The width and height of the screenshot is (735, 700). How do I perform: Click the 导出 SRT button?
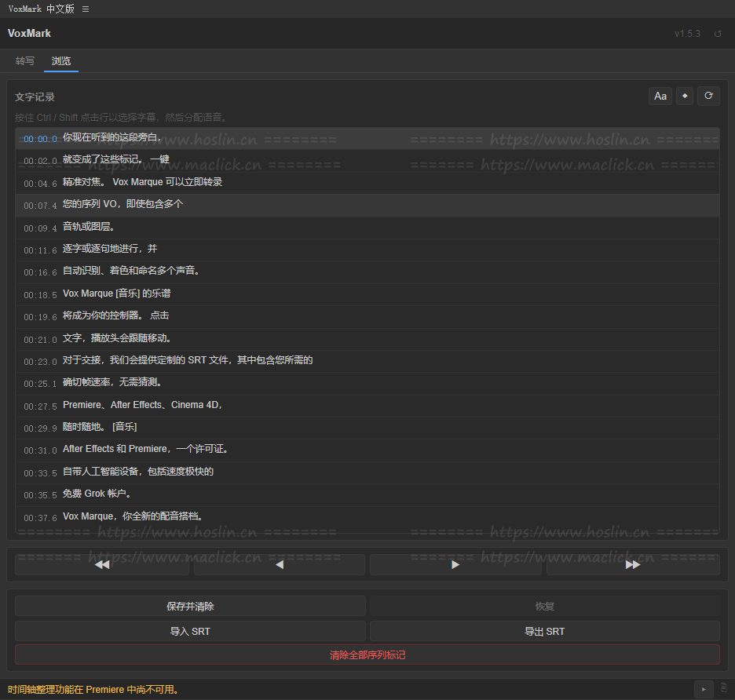point(545,631)
